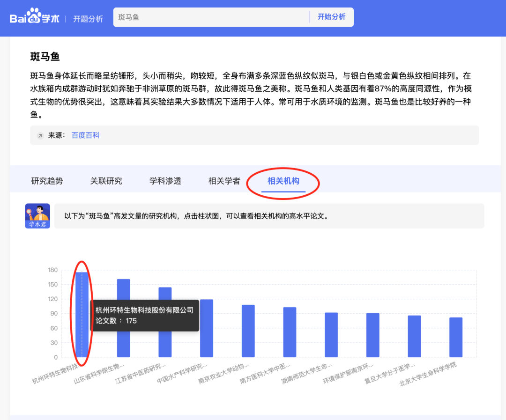
Task: Open the 百度百科 source link
Action: click(86, 135)
